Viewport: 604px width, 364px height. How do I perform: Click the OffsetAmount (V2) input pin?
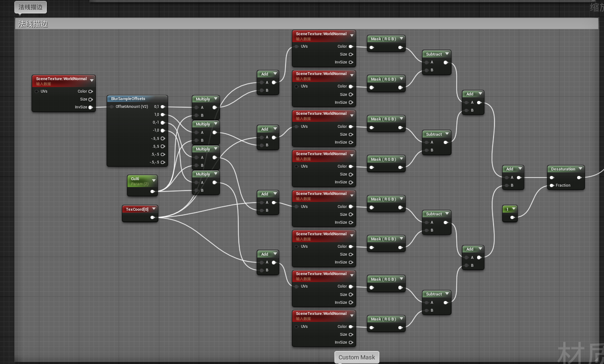pyautogui.click(x=112, y=107)
